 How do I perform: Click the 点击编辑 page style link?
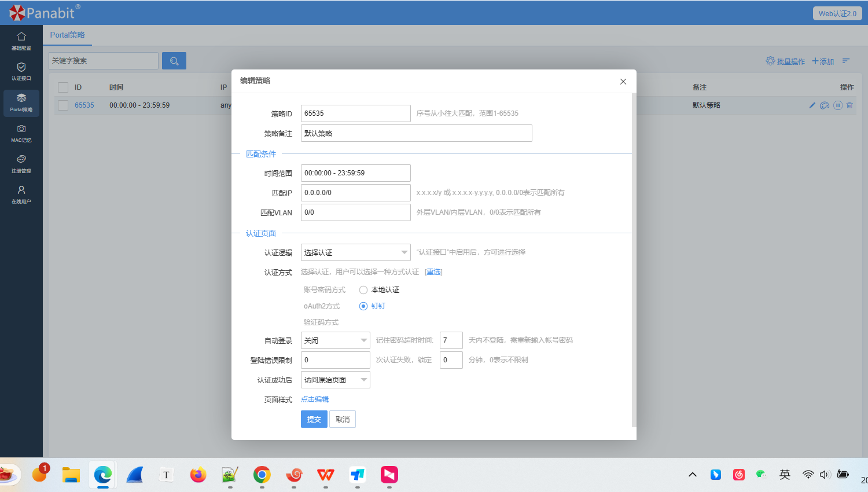[x=315, y=399]
